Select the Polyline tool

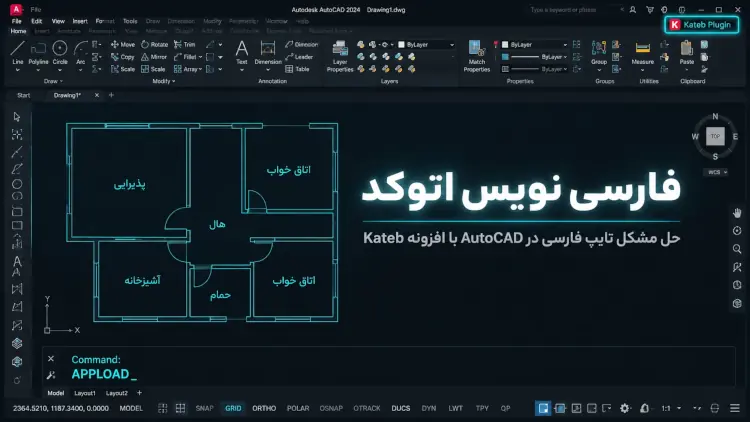(38, 53)
